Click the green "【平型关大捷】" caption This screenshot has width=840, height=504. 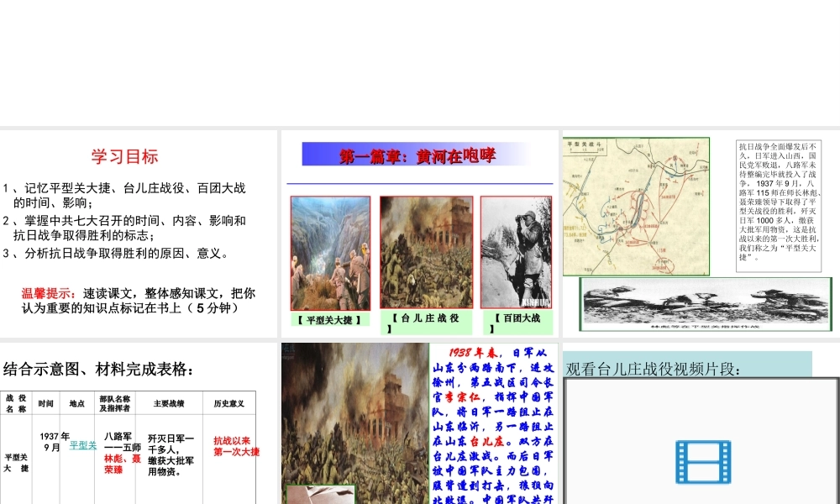329,320
